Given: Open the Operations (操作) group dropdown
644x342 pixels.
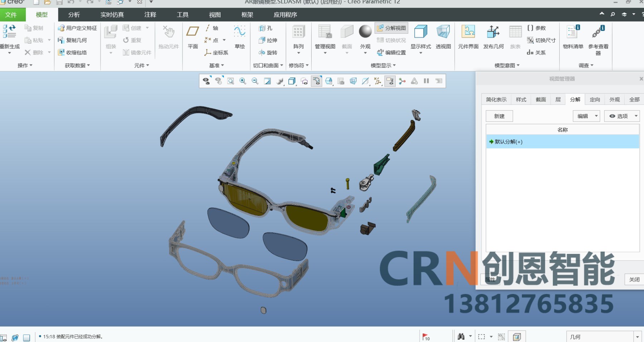Looking at the screenshot, I should [x=25, y=66].
